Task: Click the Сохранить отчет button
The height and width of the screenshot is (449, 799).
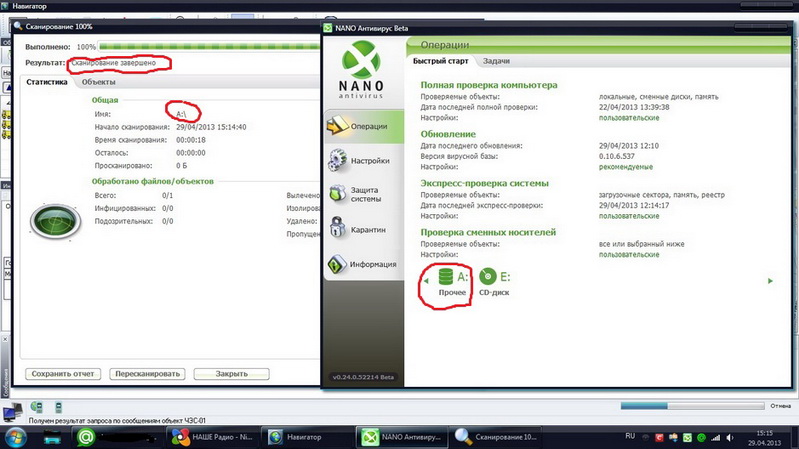Action: pyautogui.click(x=62, y=374)
